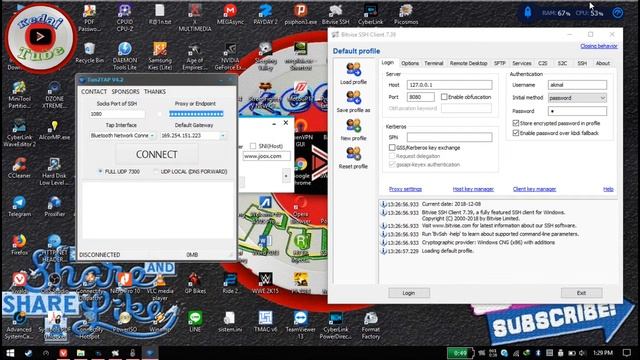Image resolution: width=640 pixels, height=360 pixels.
Task: Open MiniTool Partition desktop icon
Action: [19, 94]
